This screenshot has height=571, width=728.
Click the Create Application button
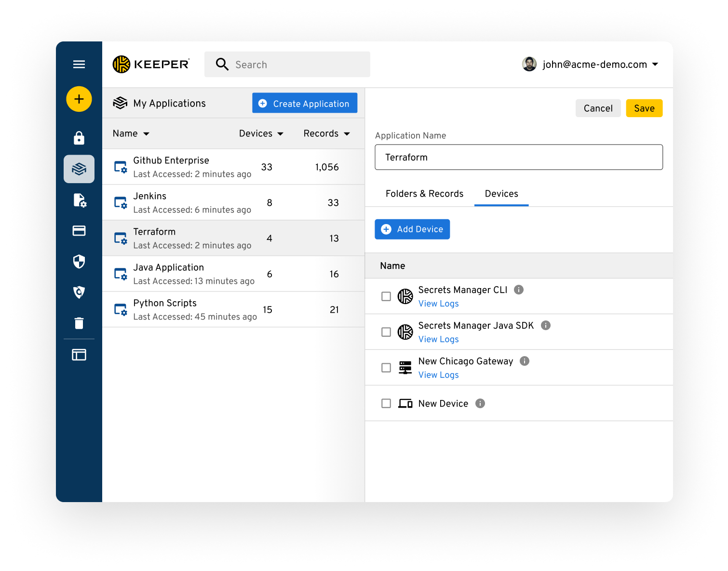pyautogui.click(x=305, y=103)
